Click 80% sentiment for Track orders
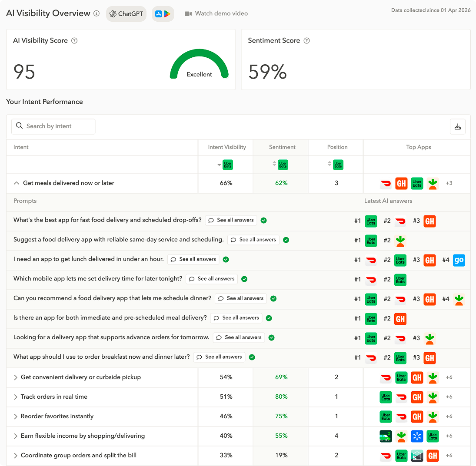The width and height of the screenshot is (476, 466). point(281,397)
